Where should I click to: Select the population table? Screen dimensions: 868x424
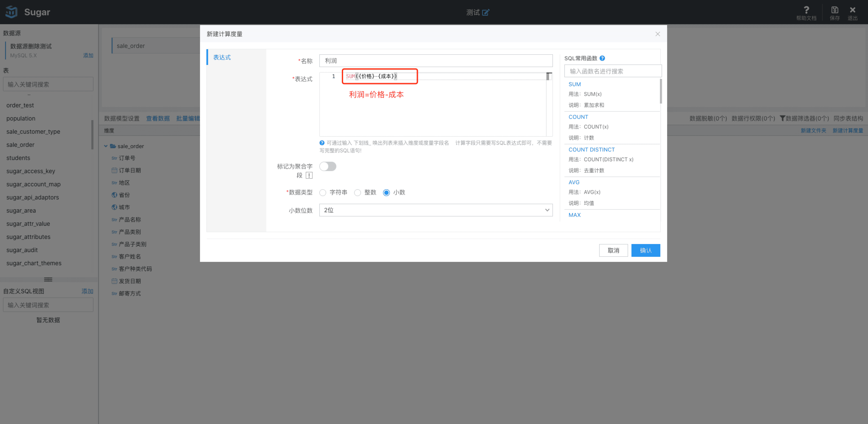click(x=21, y=119)
